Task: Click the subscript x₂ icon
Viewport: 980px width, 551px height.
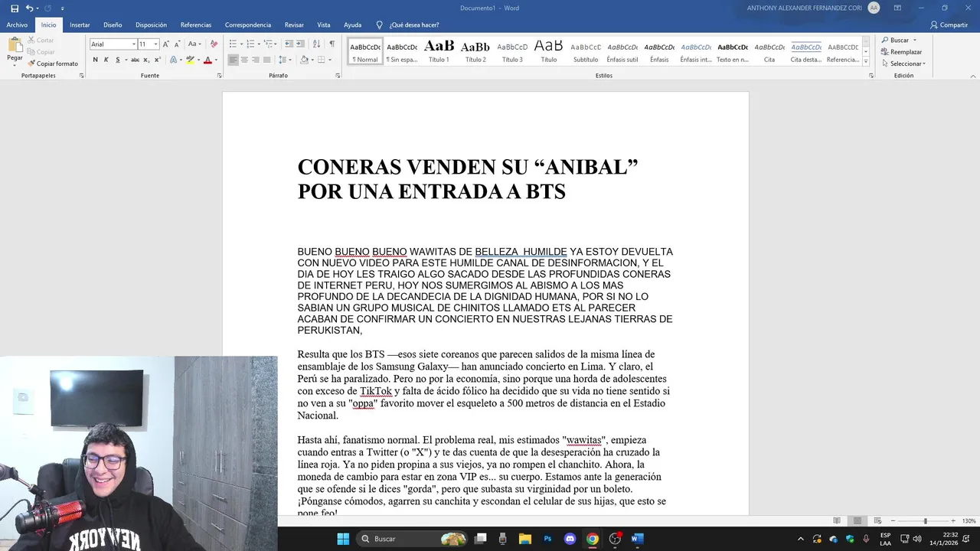Action: [146, 60]
